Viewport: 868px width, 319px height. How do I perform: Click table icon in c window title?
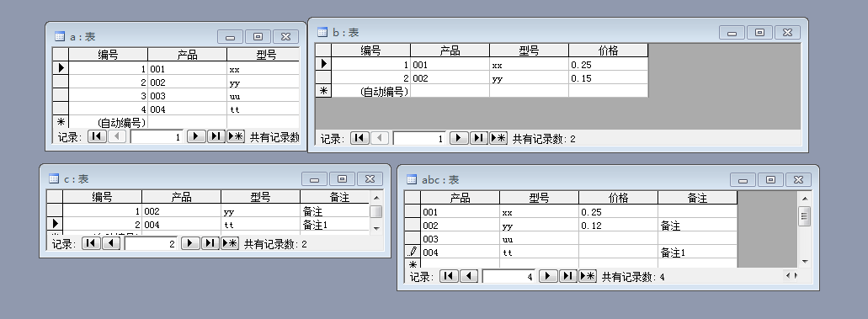54,178
